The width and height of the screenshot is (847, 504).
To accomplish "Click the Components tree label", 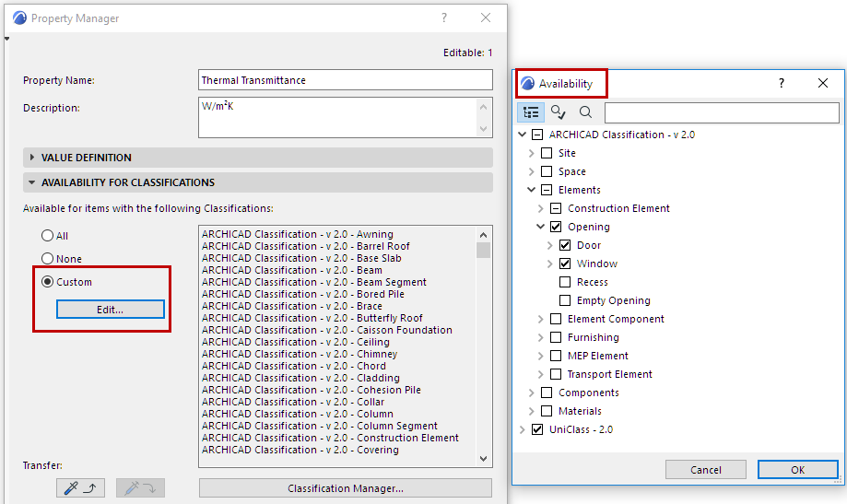I will pyautogui.click(x=588, y=393).
